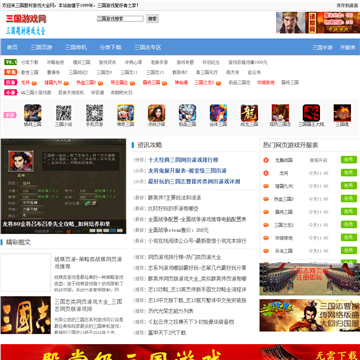The height and width of the screenshot is (360, 360).
Task: Open the 三国手游 navigation item
Action: tap(322, 47)
